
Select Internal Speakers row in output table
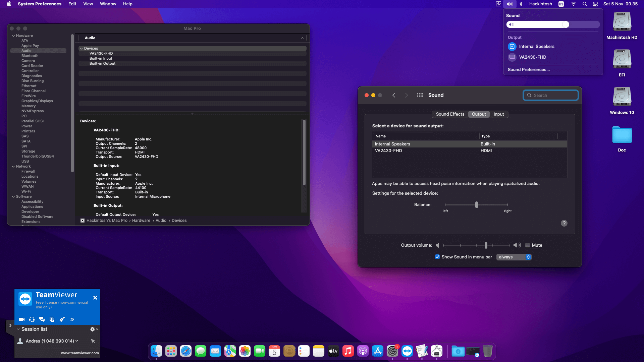tap(470, 144)
